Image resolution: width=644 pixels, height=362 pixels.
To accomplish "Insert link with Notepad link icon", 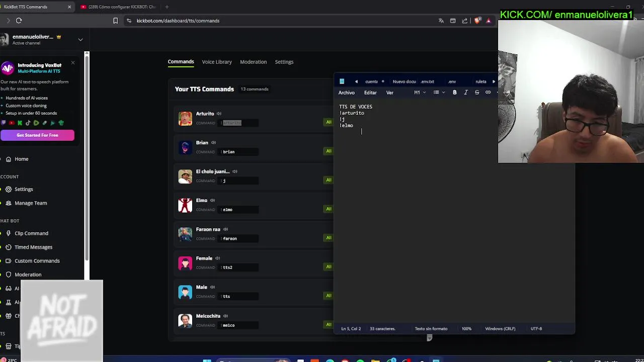I will 488,93.
